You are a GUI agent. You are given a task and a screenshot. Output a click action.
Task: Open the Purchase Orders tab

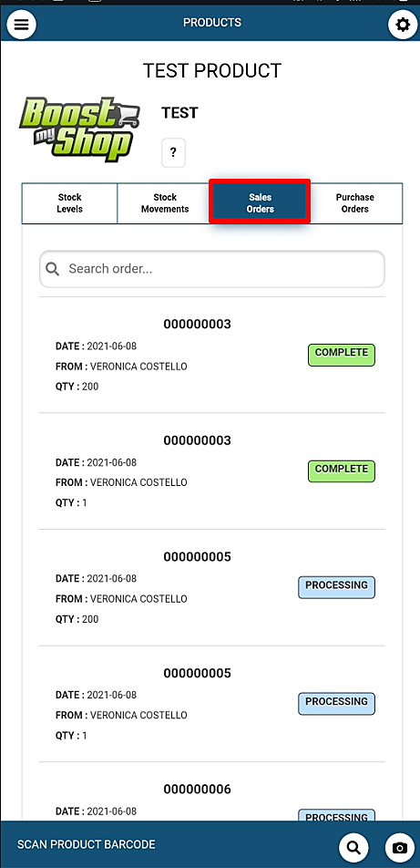click(355, 203)
